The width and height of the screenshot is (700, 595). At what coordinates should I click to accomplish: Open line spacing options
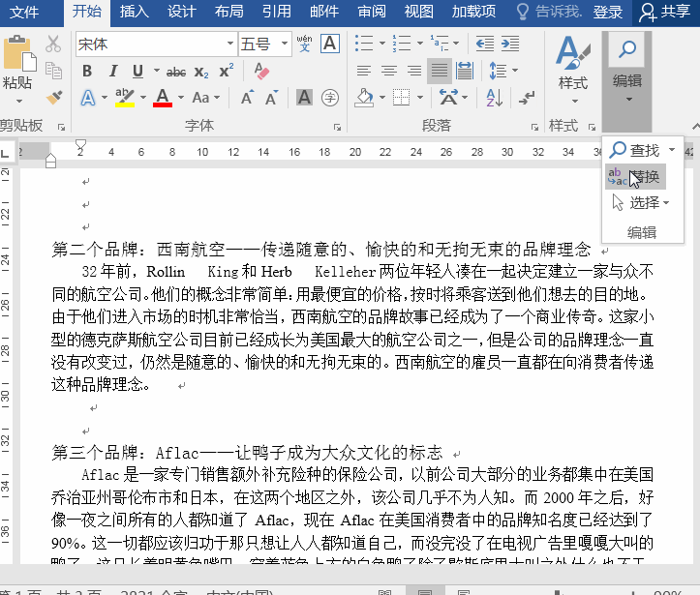(x=503, y=71)
